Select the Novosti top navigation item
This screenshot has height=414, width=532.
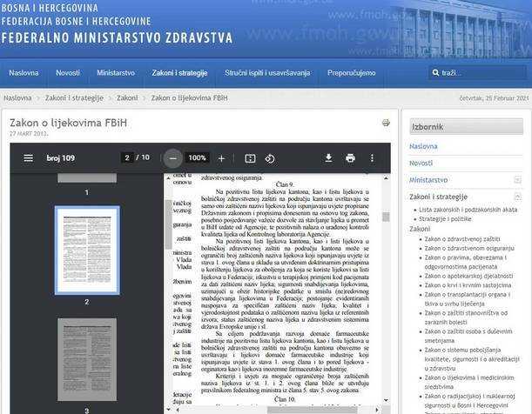[x=68, y=73]
